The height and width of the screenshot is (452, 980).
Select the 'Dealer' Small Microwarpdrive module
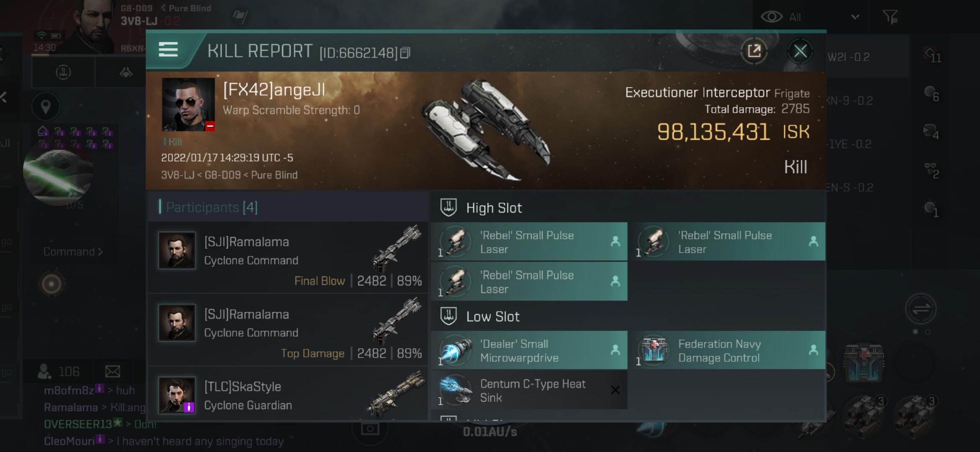(x=529, y=351)
